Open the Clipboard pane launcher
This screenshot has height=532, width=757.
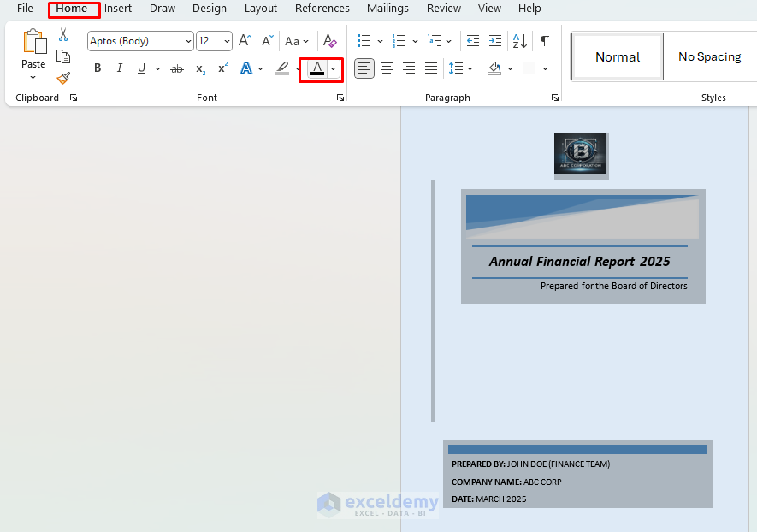tap(74, 98)
